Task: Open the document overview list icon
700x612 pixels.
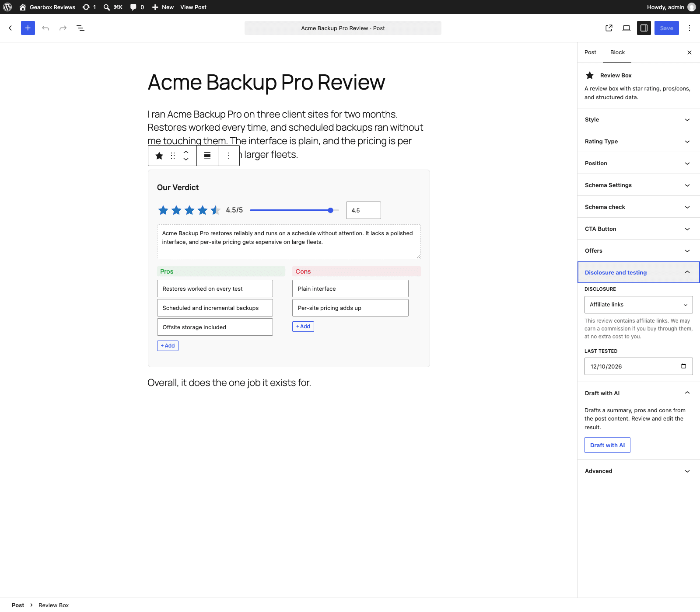Action: pyautogui.click(x=80, y=28)
